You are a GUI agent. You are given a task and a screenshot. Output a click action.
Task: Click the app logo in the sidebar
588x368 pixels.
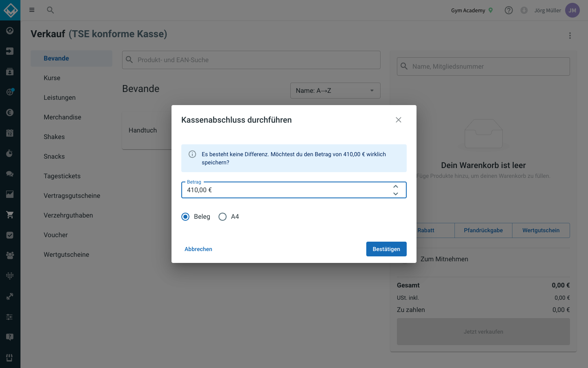tap(10, 10)
